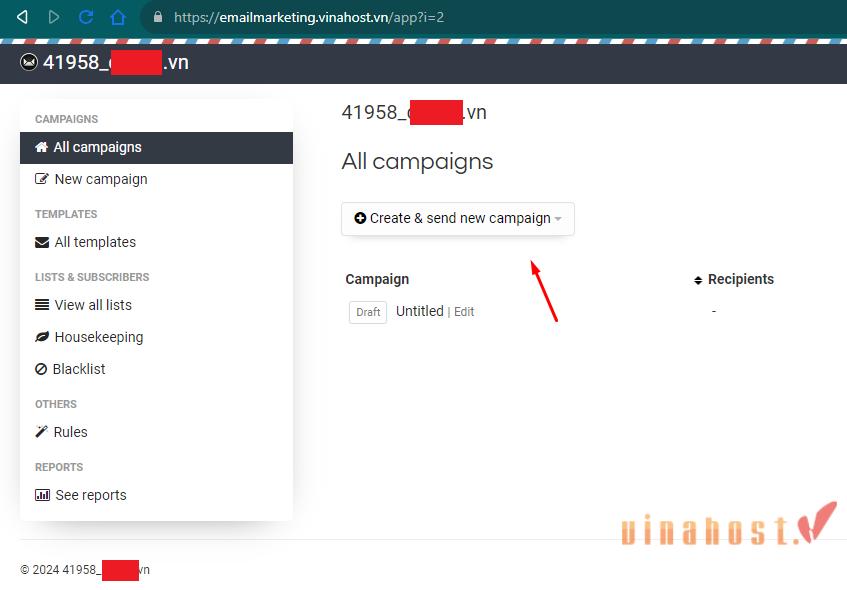Click the envelope icon beside All templates

42,243
